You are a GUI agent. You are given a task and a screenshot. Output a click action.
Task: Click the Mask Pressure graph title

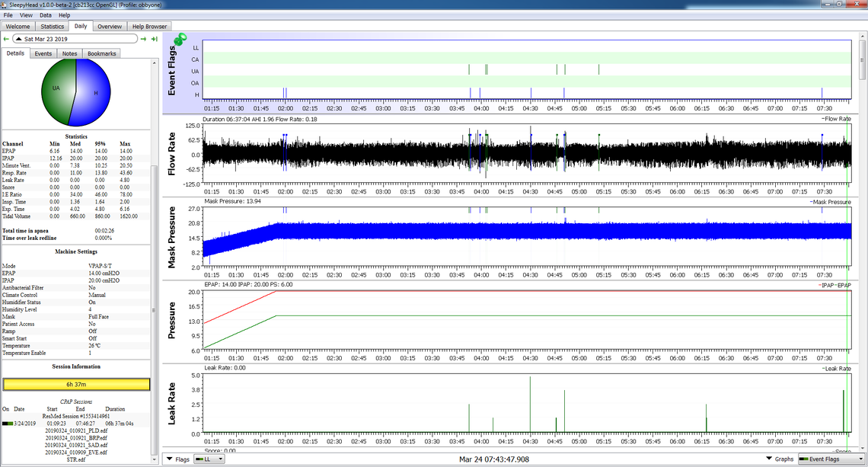pyautogui.click(x=171, y=237)
